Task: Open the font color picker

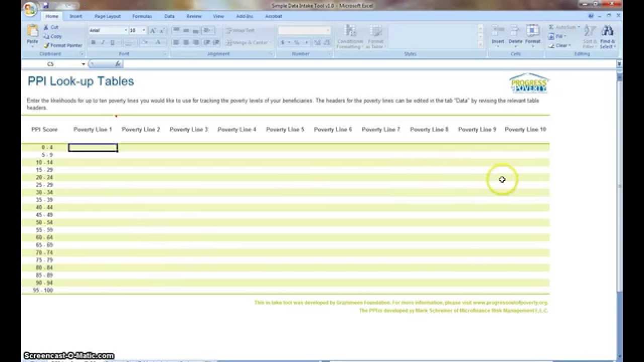Action: (158, 43)
